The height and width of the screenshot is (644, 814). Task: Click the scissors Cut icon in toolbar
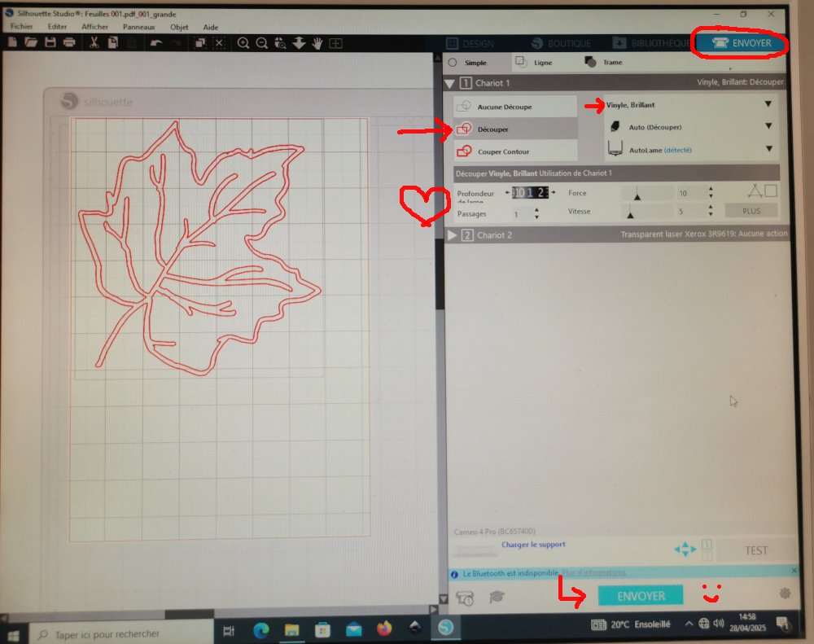click(x=94, y=42)
